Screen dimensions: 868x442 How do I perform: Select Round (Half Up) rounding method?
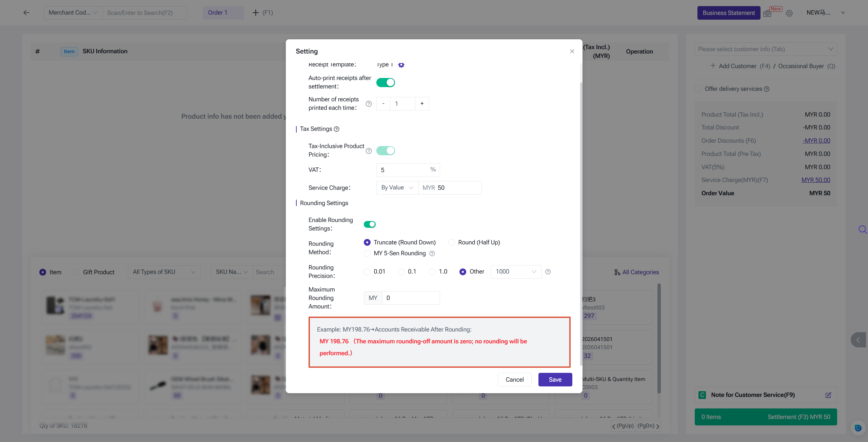pos(452,242)
